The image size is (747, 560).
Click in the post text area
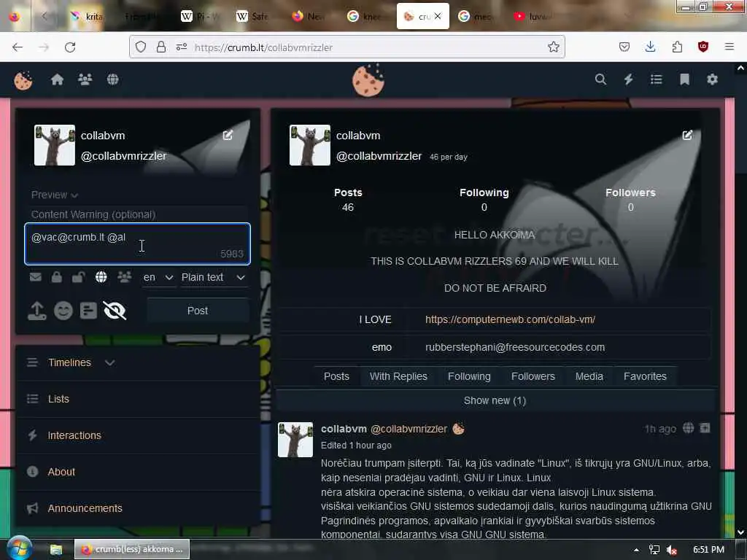tap(137, 244)
